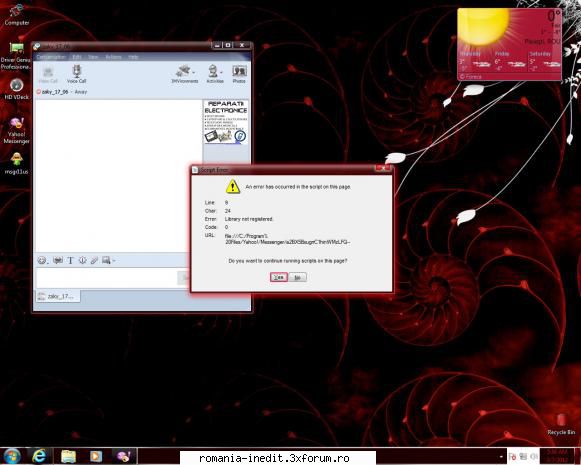
Task: Click Saturday forecast in weather gadget
Action: [544, 61]
